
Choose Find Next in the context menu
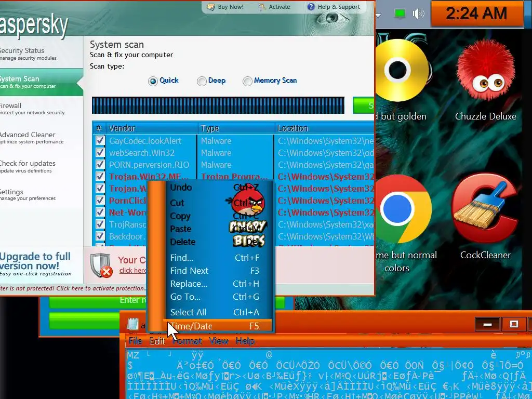tap(218, 270)
